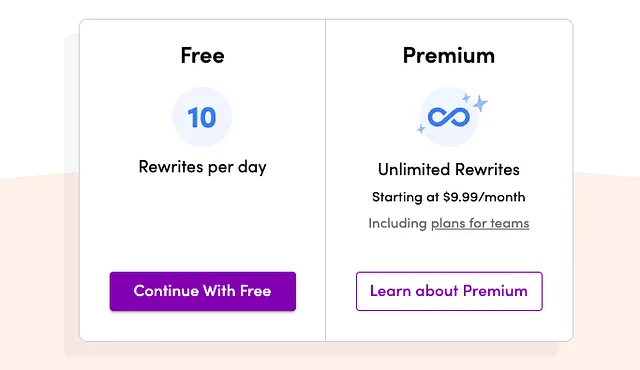640x370 pixels.
Task: Click the Rewrites per day label
Action: pos(202,167)
